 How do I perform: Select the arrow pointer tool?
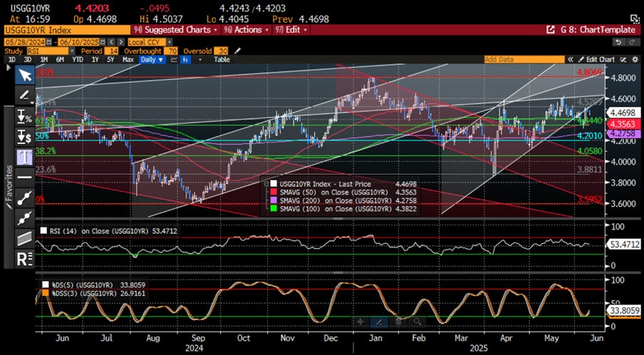click(26, 75)
